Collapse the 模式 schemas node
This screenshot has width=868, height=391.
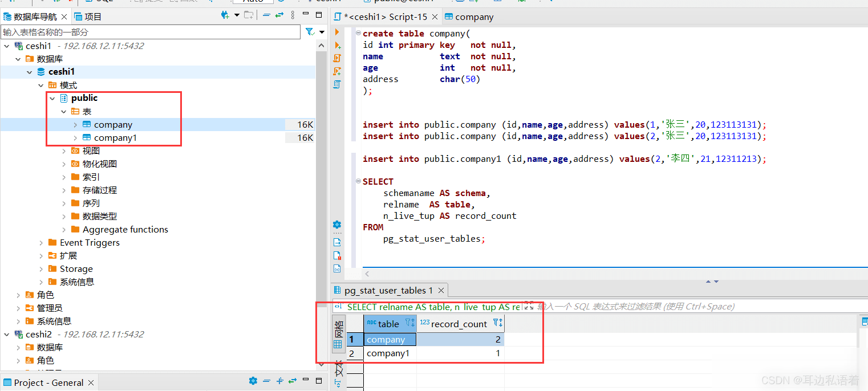(x=41, y=85)
